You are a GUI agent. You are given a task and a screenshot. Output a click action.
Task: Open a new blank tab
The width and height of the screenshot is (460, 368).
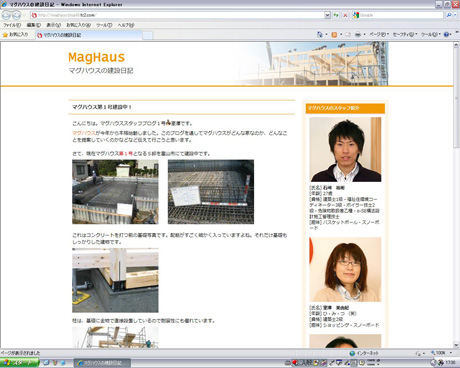148,35
